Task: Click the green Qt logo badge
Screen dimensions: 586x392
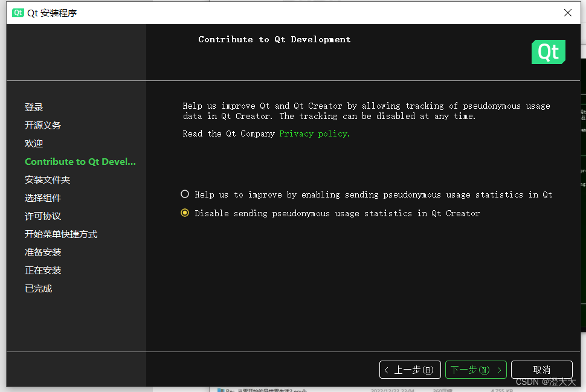Action: point(549,52)
